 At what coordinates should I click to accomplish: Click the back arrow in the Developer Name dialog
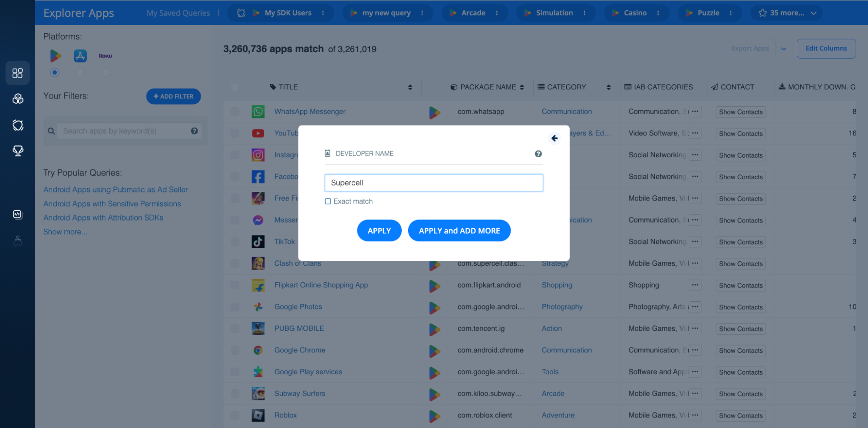point(554,138)
